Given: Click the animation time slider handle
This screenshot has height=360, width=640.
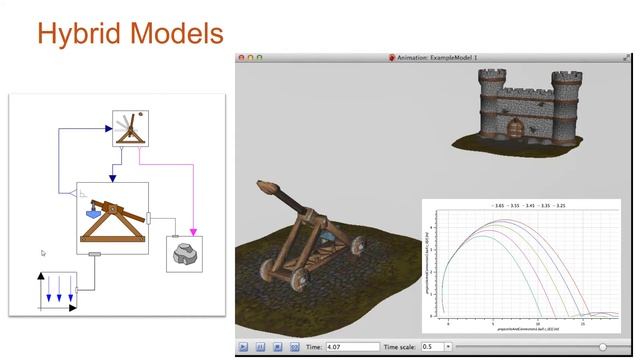Looking at the screenshot, I should pos(602,347).
